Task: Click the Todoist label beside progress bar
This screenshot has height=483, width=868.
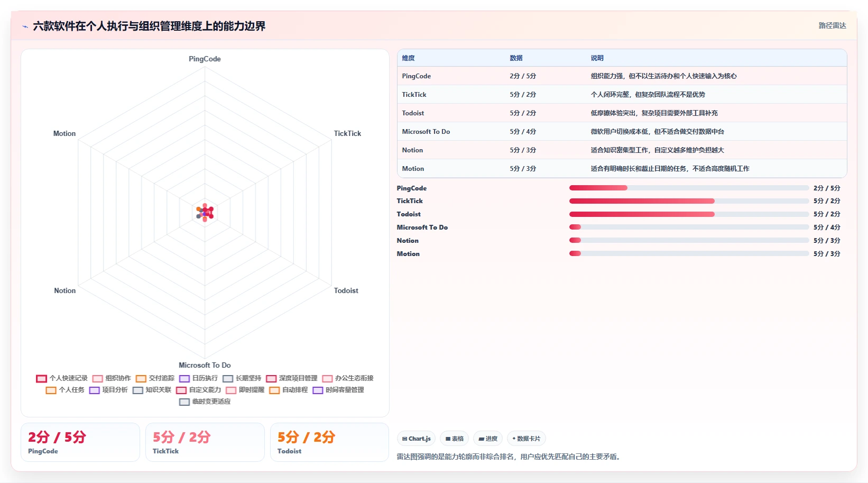Action: click(409, 214)
